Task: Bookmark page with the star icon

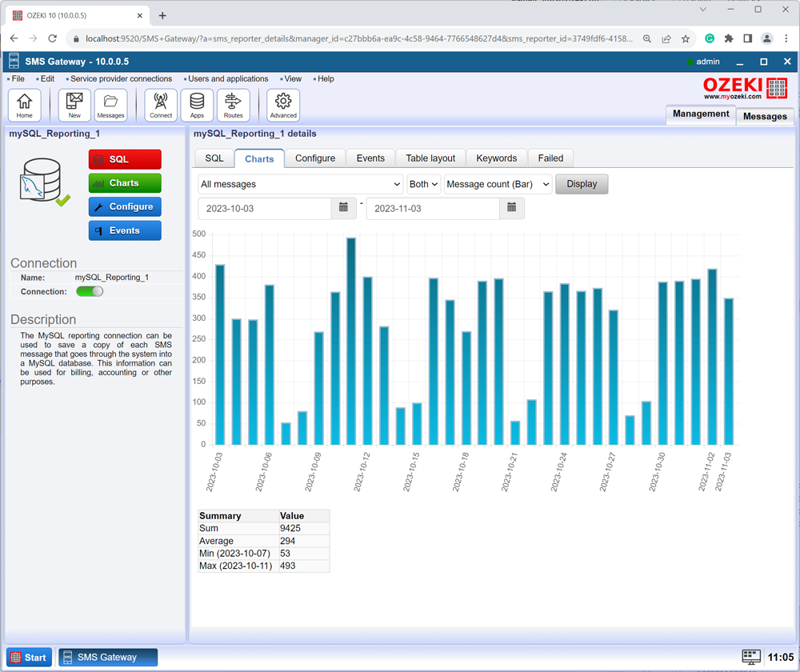Action: click(686, 38)
